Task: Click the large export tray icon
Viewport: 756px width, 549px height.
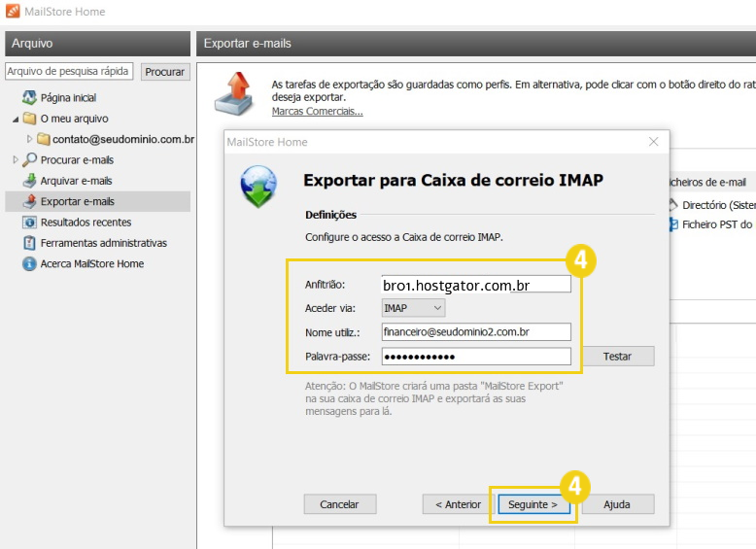Action: (234, 93)
